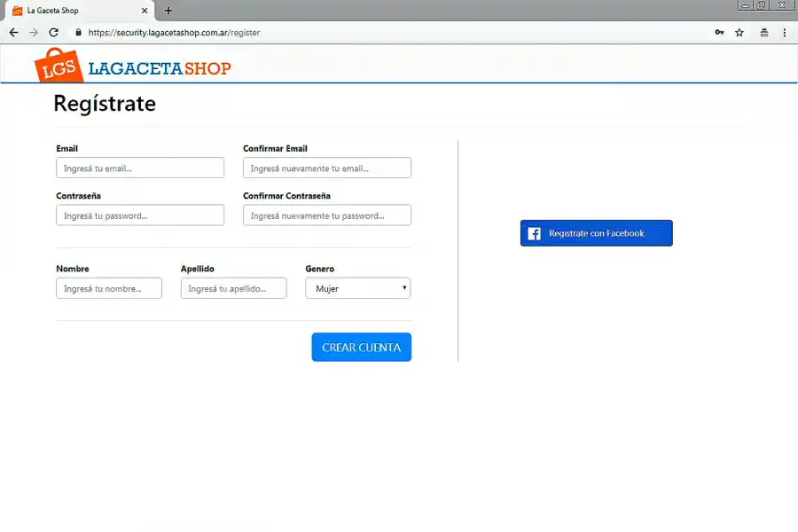Click the Facebook f icon on the blue button
The image size is (798, 532).
tap(534, 233)
